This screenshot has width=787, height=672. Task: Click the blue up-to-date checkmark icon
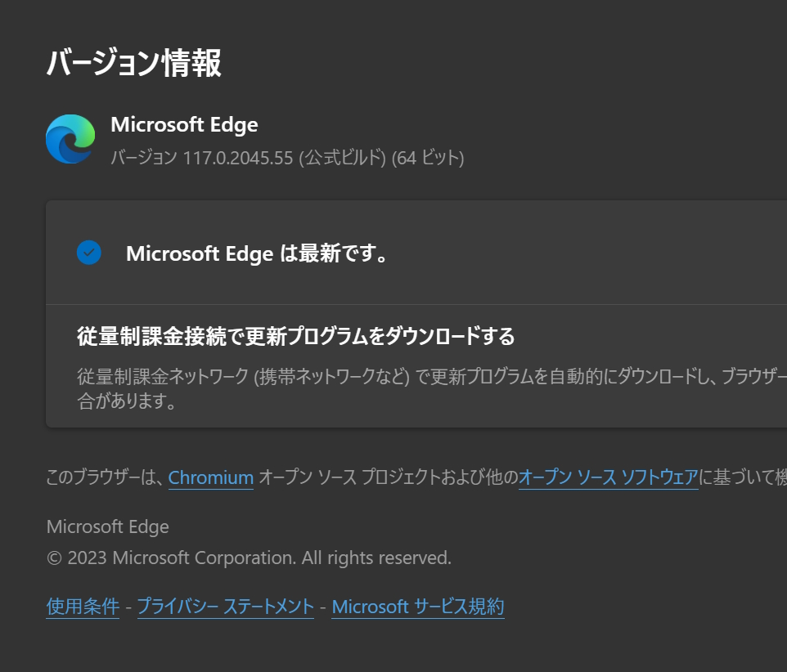(x=89, y=253)
